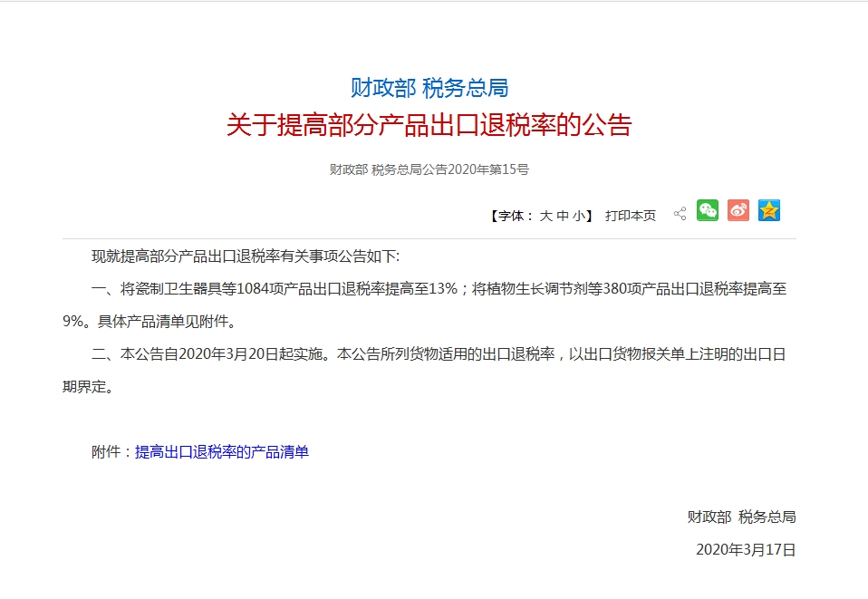The width and height of the screenshot is (868, 599).
Task: Click the text 9%。具体产品清单见附件。
Action: click(x=150, y=322)
